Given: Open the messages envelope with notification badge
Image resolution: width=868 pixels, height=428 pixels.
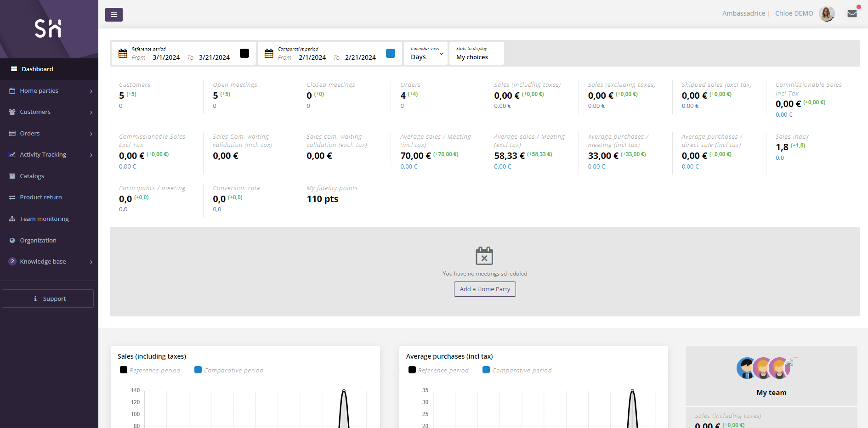Looking at the screenshot, I should tap(852, 13).
